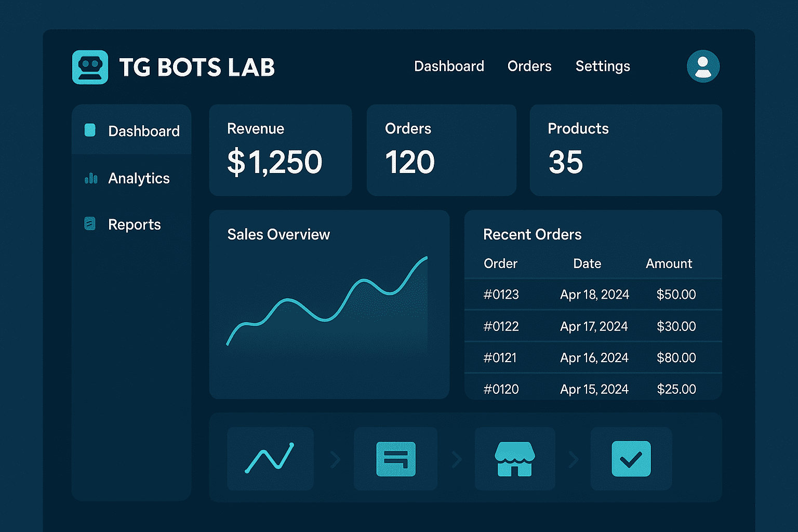This screenshot has height=532, width=798.
Task: Expand the chevron after the line-chart icon
Action: [335, 459]
